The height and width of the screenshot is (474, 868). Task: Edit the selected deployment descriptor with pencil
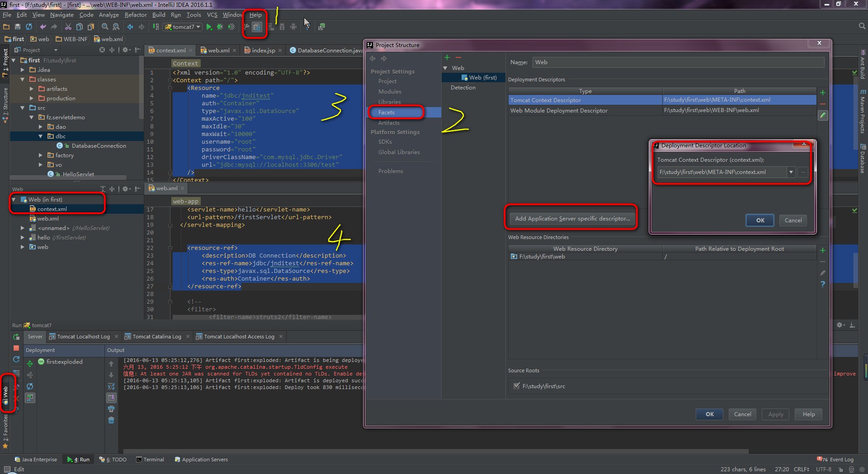coord(823,116)
